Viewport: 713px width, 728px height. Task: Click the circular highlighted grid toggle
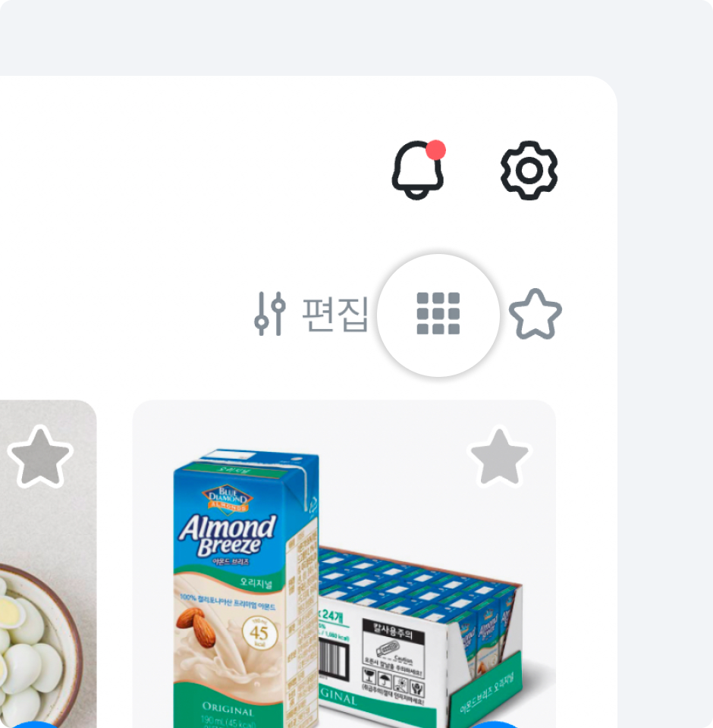click(x=438, y=315)
